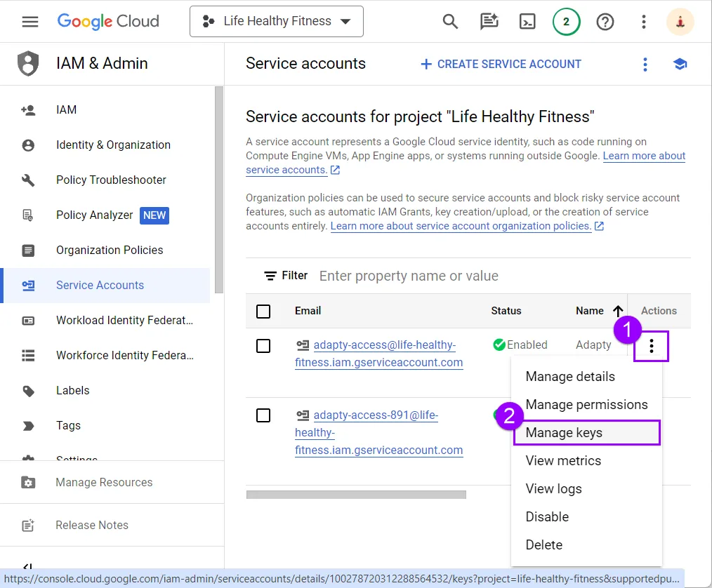Check the select-all checkbox in table header
Viewport: 712px width, 588px height.
point(263,311)
